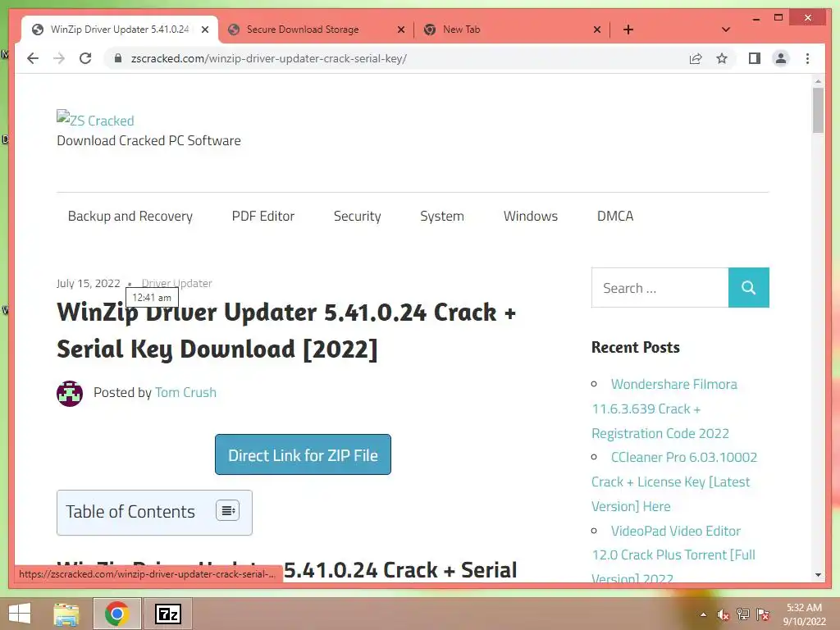Open the taskbar clock and date
840x630 pixels.
click(804, 614)
